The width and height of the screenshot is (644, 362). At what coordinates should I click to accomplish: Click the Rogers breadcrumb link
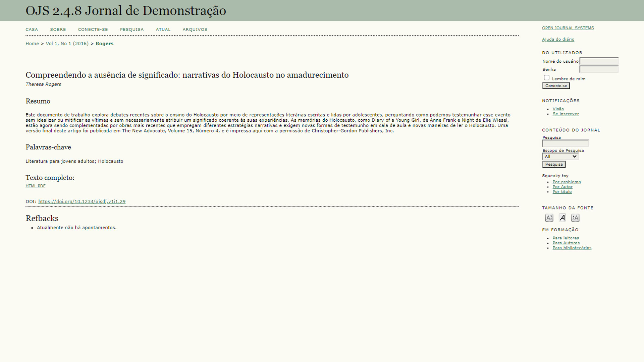pyautogui.click(x=105, y=44)
